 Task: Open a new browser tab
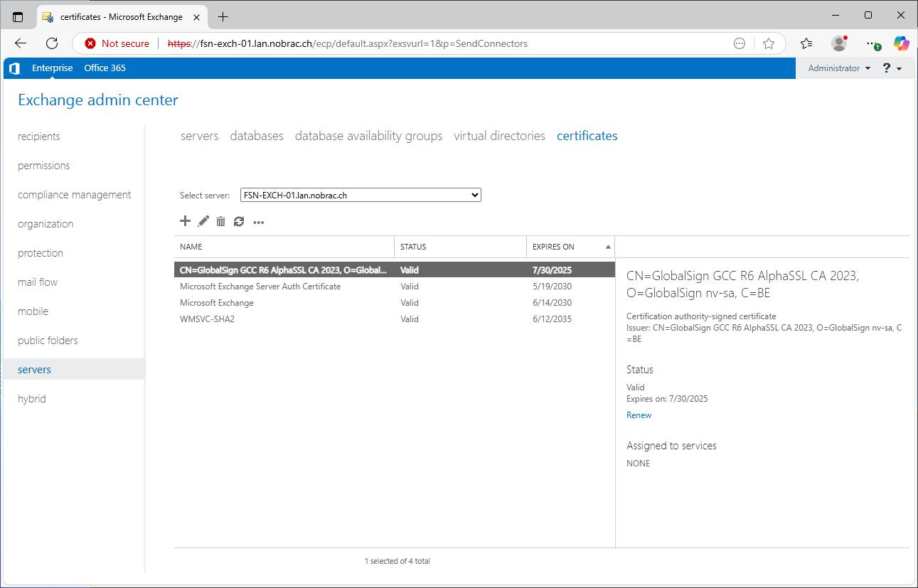pyautogui.click(x=223, y=16)
